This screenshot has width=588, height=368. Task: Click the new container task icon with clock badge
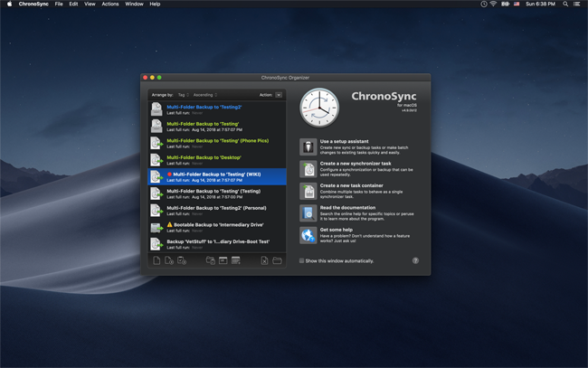tap(182, 260)
